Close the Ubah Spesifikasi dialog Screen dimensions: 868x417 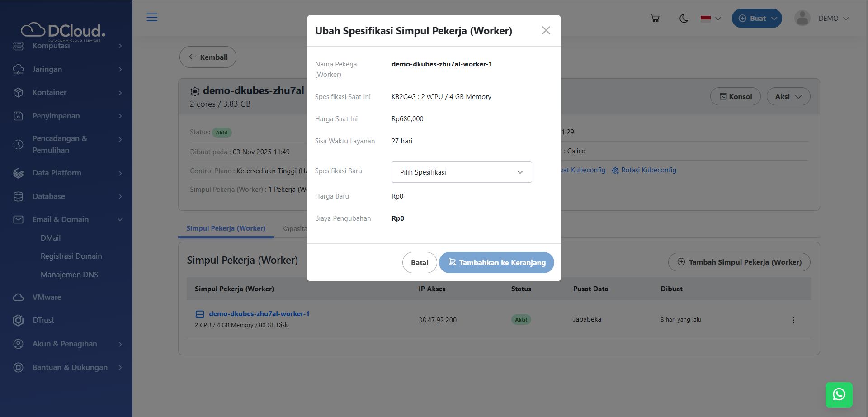pos(546,30)
